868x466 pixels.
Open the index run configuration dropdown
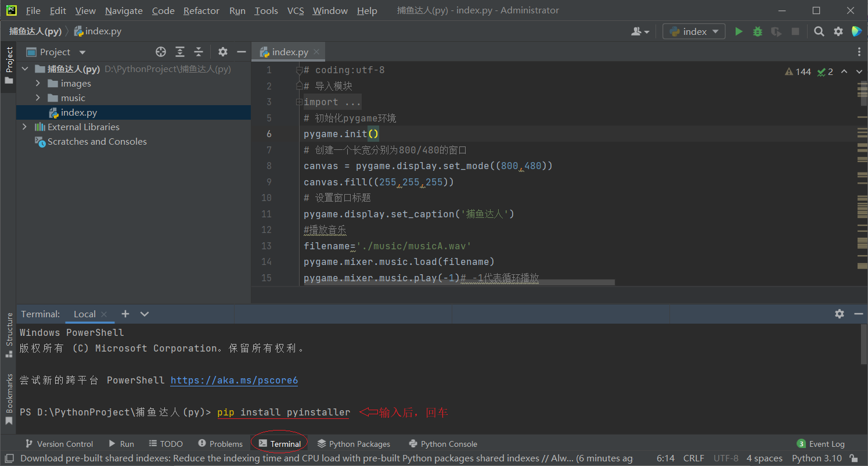pos(693,31)
